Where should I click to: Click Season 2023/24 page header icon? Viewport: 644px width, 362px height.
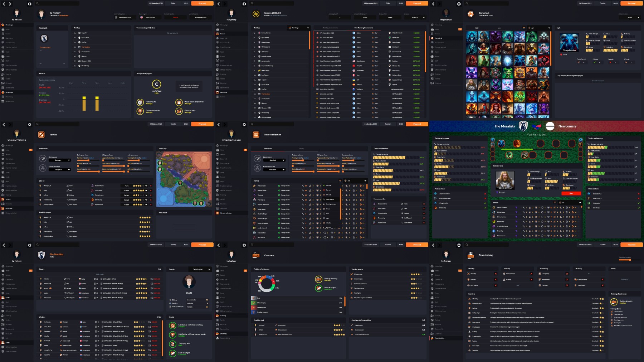pyautogui.click(x=256, y=14)
